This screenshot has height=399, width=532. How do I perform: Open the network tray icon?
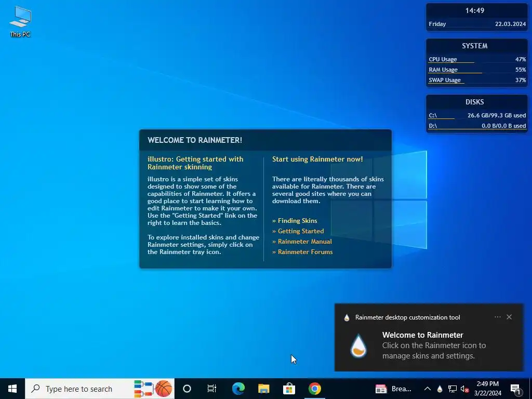[x=453, y=389]
